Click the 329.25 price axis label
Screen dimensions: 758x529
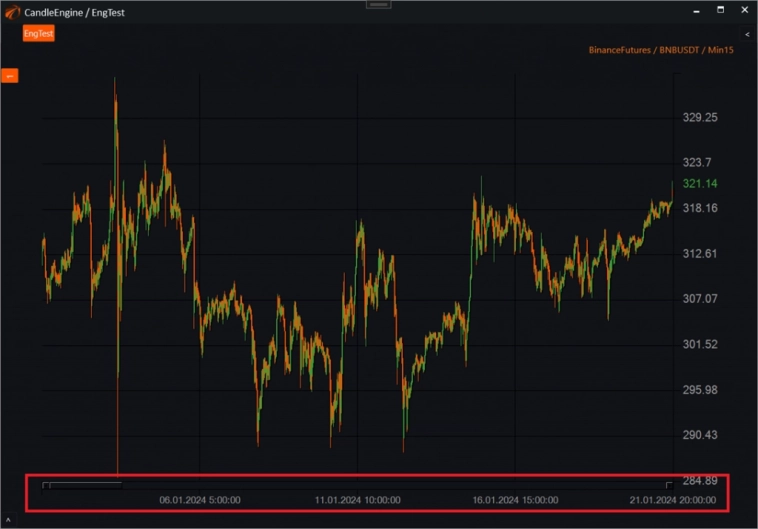coord(700,118)
